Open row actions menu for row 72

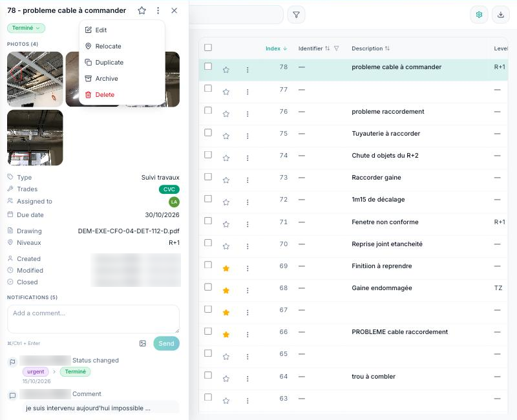[x=248, y=202]
